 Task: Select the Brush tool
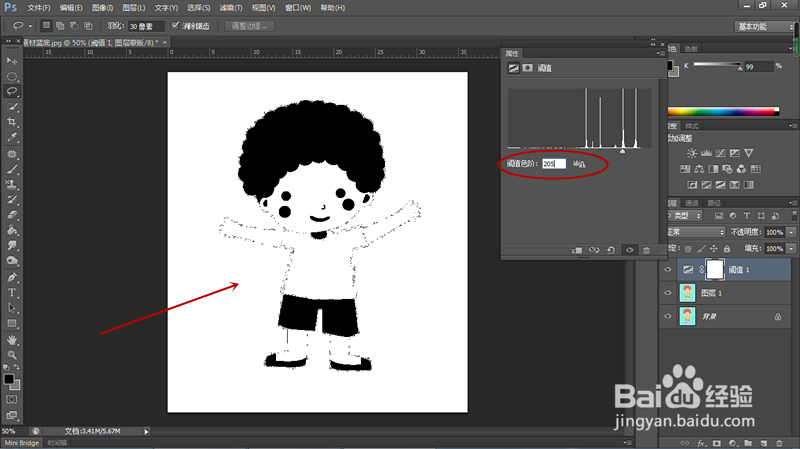(12, 169)
